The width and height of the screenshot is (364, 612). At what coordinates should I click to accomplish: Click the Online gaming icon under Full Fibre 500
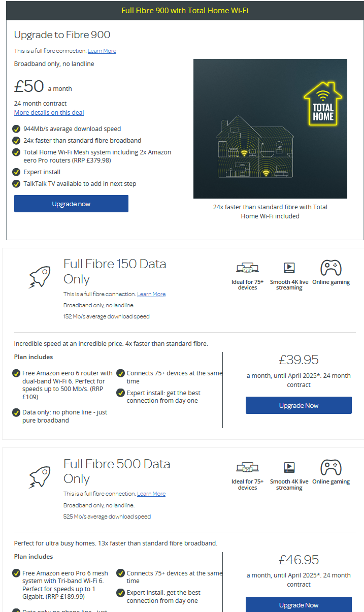[330, 466]
